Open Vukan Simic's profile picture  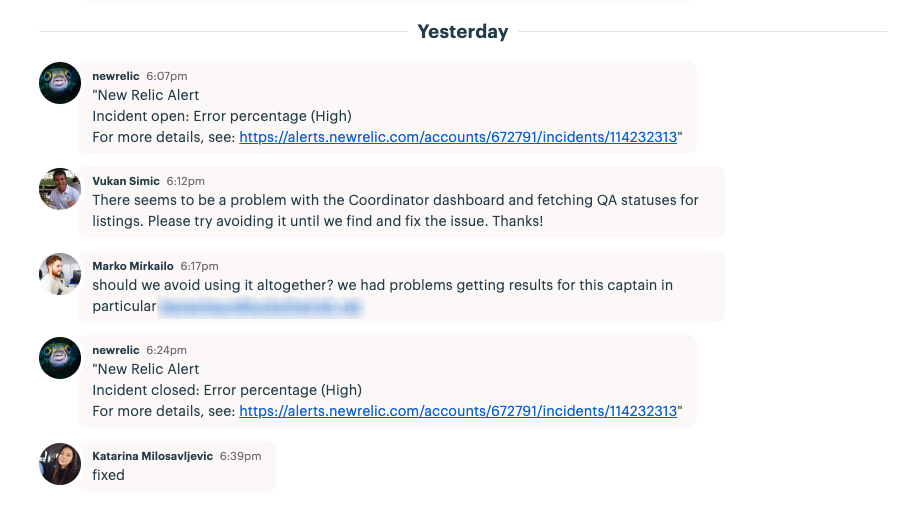tap(60, 189)
